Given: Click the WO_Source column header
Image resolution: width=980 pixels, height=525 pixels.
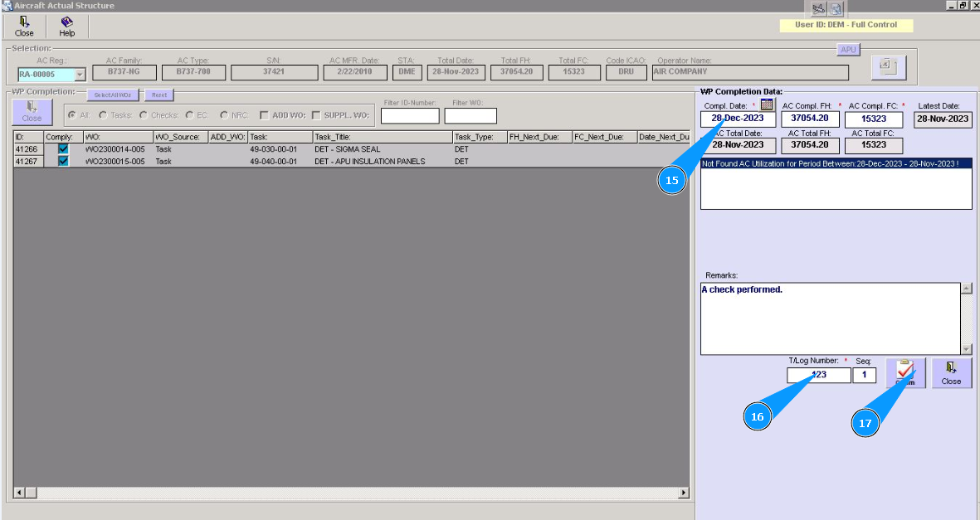Looking at the screenshot, I should [181, 137].
